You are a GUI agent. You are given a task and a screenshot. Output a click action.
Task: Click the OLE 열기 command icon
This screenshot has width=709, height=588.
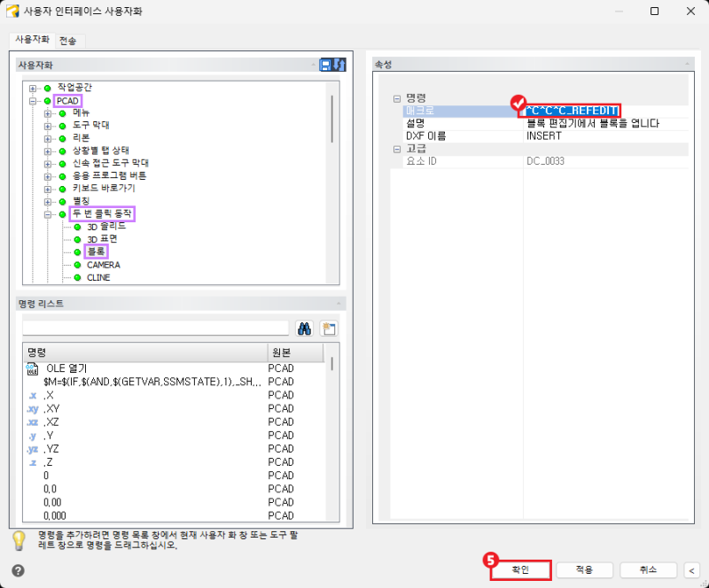(33, 368)
